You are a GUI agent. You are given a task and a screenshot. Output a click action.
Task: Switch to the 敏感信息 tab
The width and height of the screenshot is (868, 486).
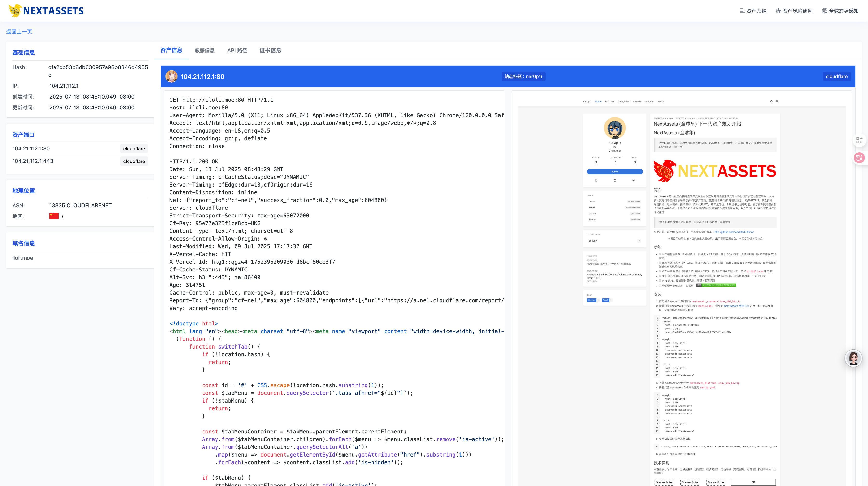(204, 51)
